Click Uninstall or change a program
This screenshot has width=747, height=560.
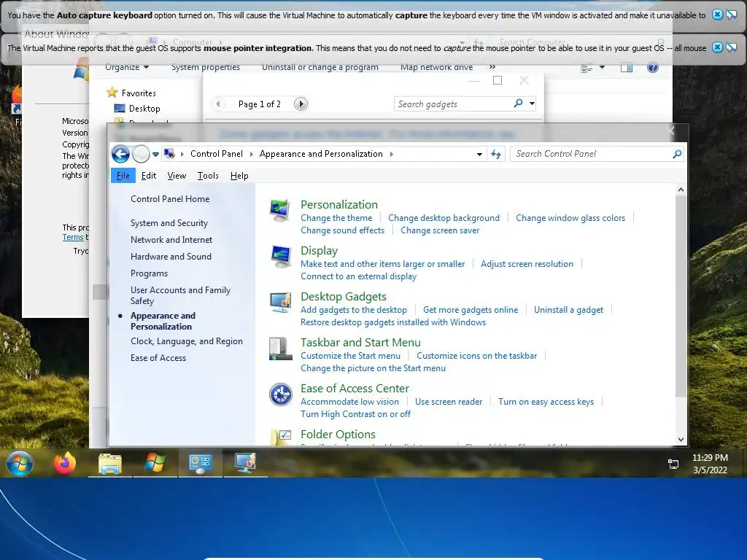(x=320, y=67)
